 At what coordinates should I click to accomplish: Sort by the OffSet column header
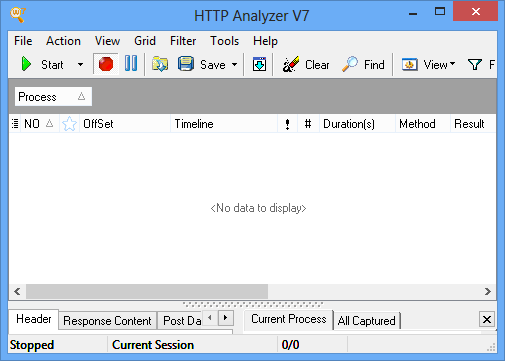[x=125, y=124]
